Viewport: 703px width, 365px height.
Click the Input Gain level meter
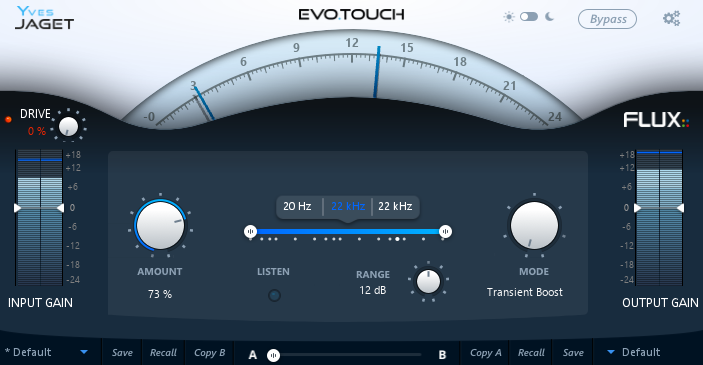(x=39, y=217)
